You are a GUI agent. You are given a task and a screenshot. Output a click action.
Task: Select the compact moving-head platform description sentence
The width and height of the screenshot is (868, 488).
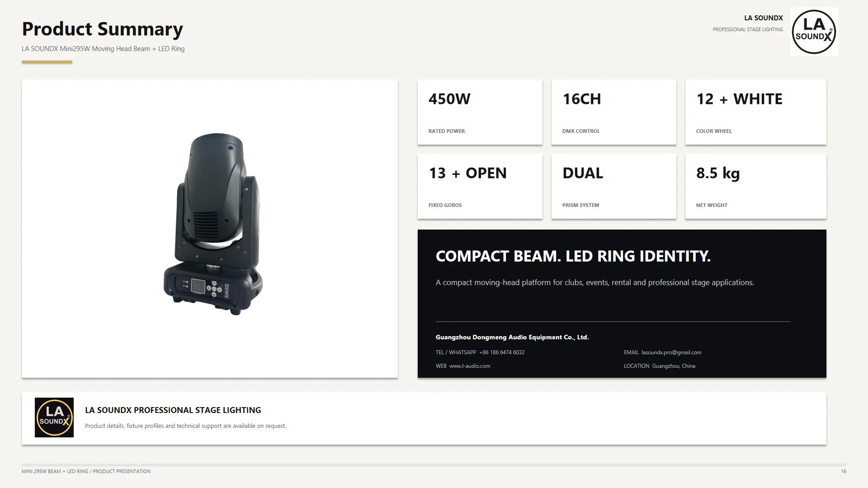click(x=595, y=282)
